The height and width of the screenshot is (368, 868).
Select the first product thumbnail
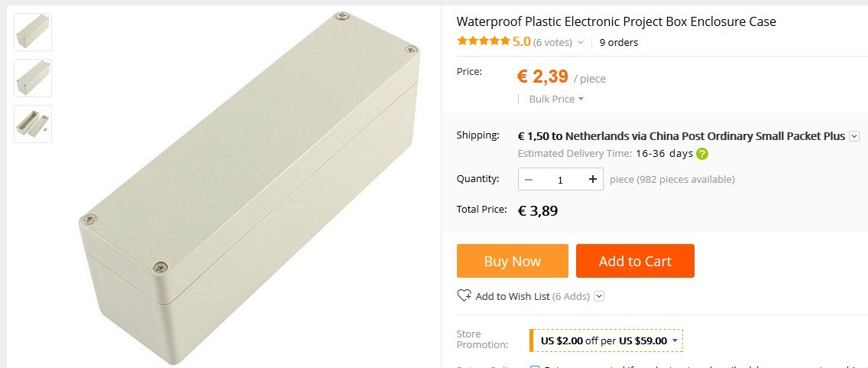pos(33,32)
